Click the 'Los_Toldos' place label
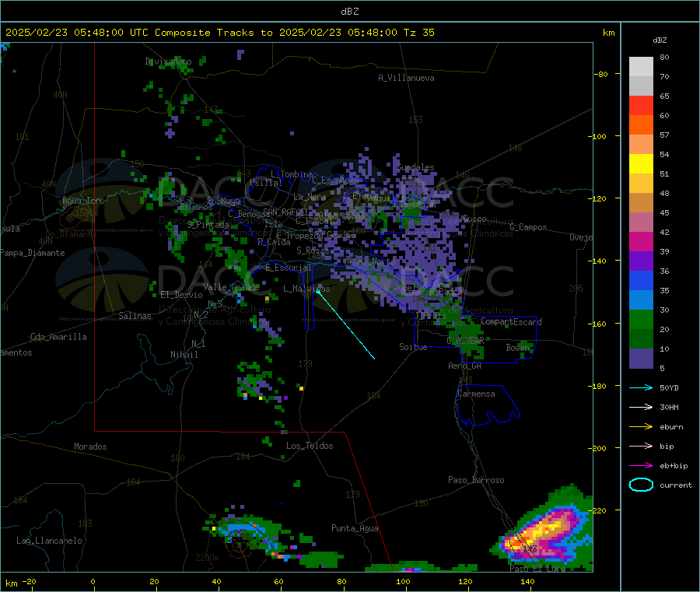 (310, 446)
